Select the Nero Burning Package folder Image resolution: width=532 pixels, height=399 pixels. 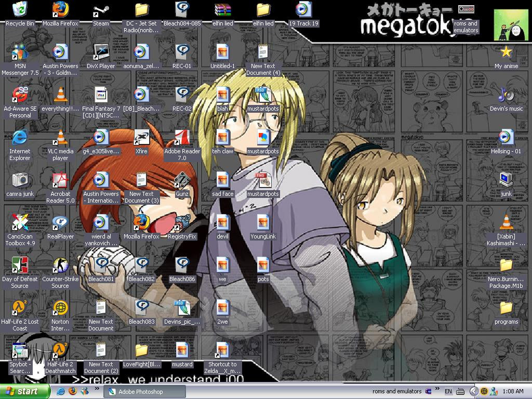(506, 265)
